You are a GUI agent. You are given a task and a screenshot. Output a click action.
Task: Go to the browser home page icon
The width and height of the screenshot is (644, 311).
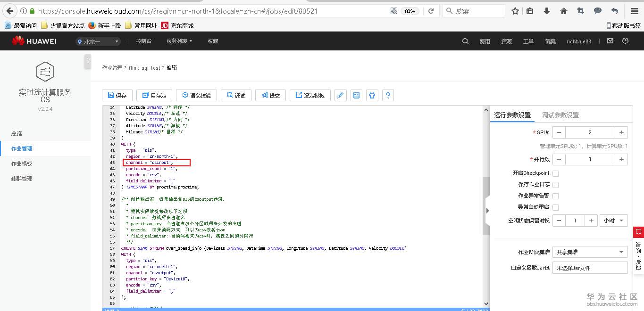tap(563, 11)
